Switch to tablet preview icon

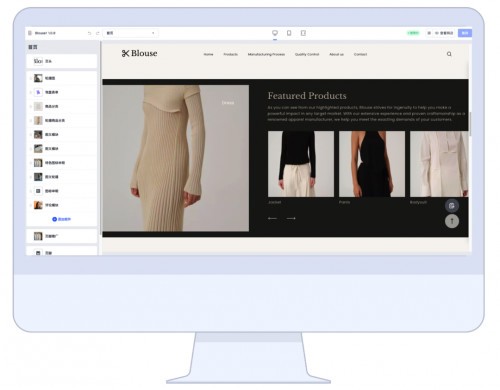click(x=303, y=33)
